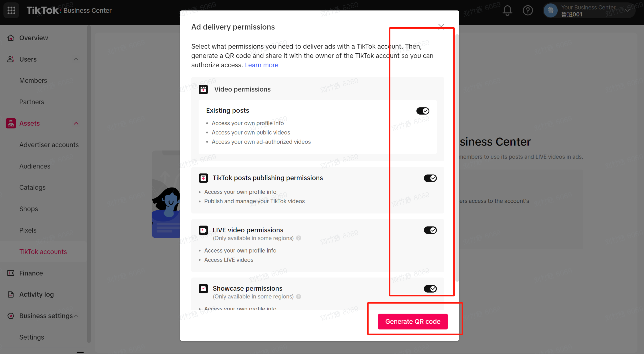Open the notifications bell
Viewport: 644px width, 354px height.
pyautogui.click(x=507, y=10)
